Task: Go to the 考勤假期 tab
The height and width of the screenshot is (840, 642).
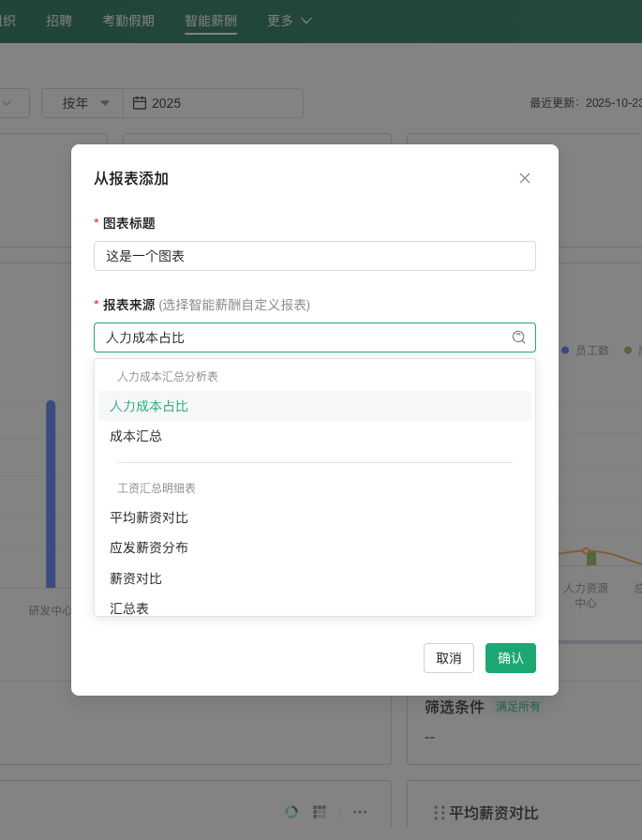Action: click(x=128, y=21)
